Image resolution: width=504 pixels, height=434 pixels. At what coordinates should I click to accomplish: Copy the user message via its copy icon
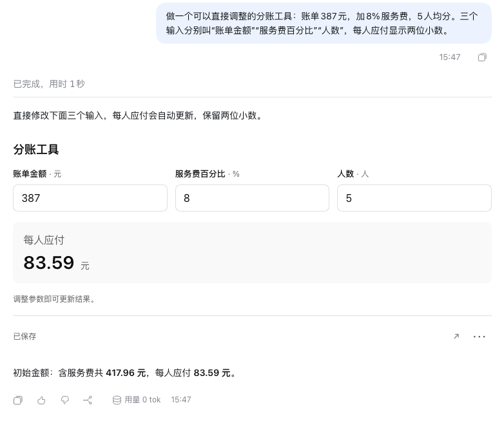tap(482, 57)
